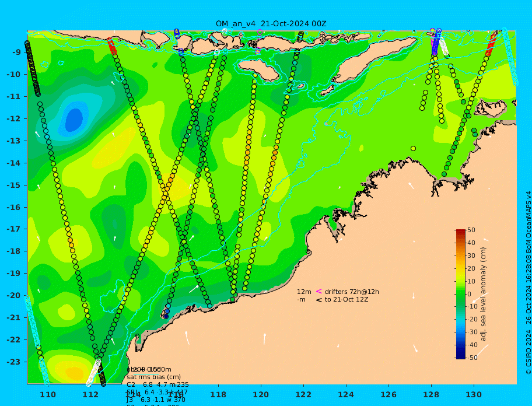Click latitude axis label -17
532x406 pixels.
tap(14, 229)
